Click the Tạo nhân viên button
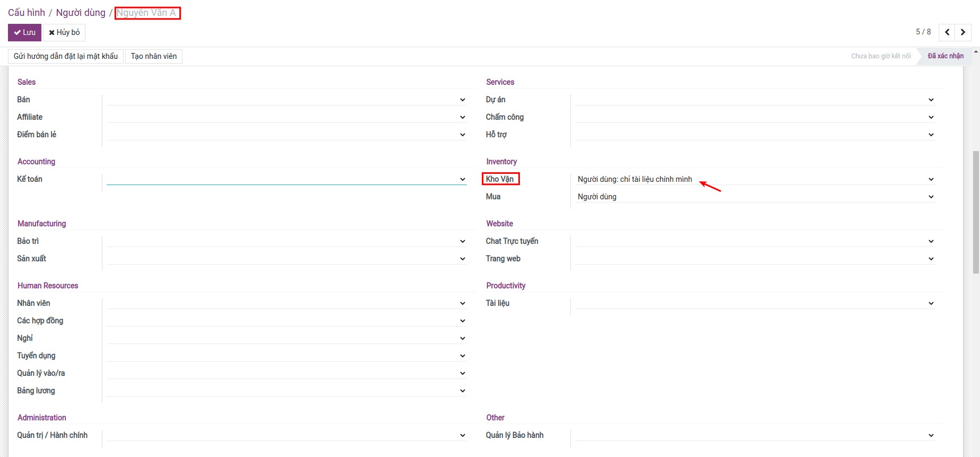Image resolution: width=980 pixels, height=457 pixels. tap(154, 56)
